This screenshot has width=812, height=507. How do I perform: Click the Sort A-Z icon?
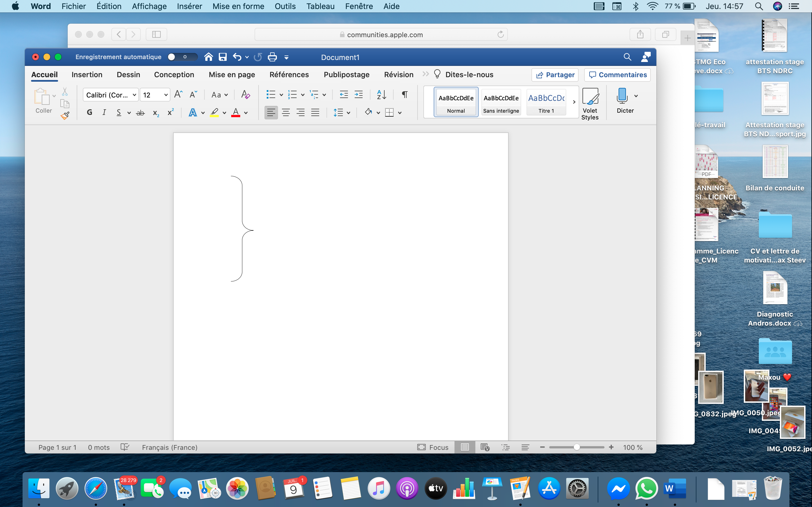(x=381, y=95)
